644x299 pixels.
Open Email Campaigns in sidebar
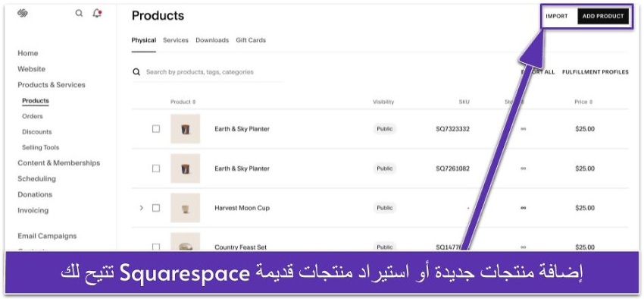47,236
